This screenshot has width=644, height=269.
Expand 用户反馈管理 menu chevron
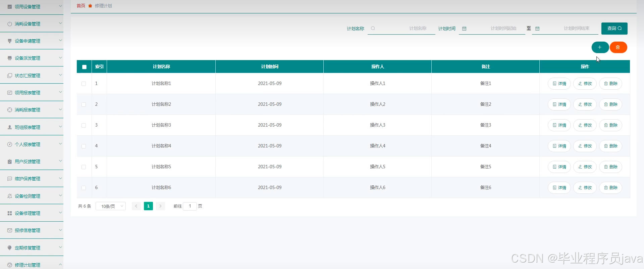(61, 161)
